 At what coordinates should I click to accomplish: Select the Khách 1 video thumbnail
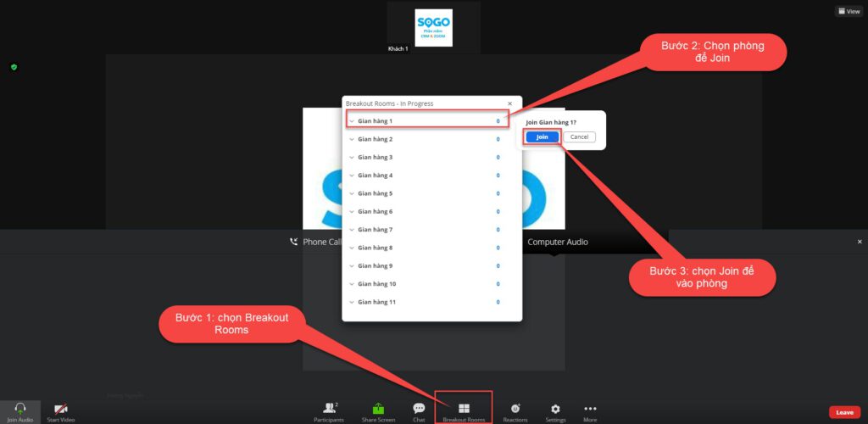pyautogui.click(x=433, y=27)
